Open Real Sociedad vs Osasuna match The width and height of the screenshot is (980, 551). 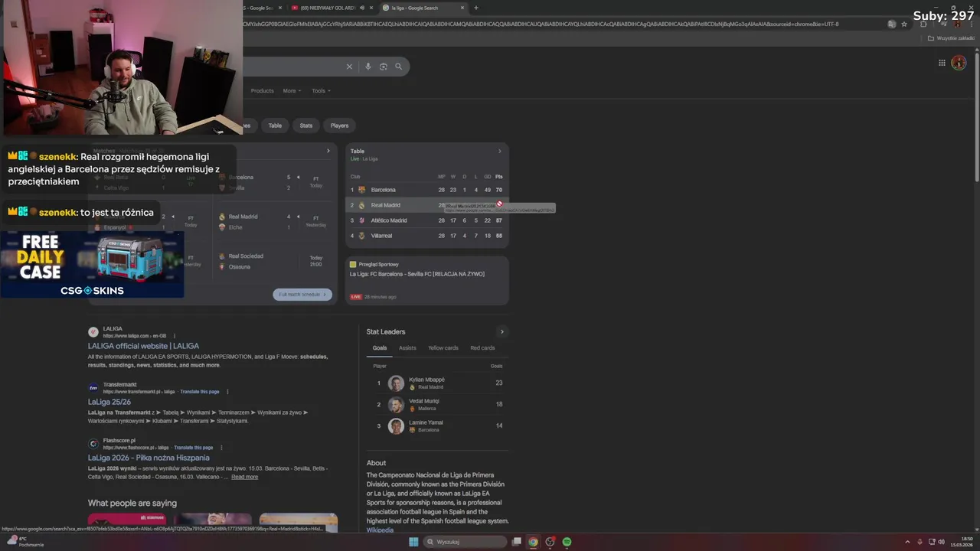[x=274, y=261]
